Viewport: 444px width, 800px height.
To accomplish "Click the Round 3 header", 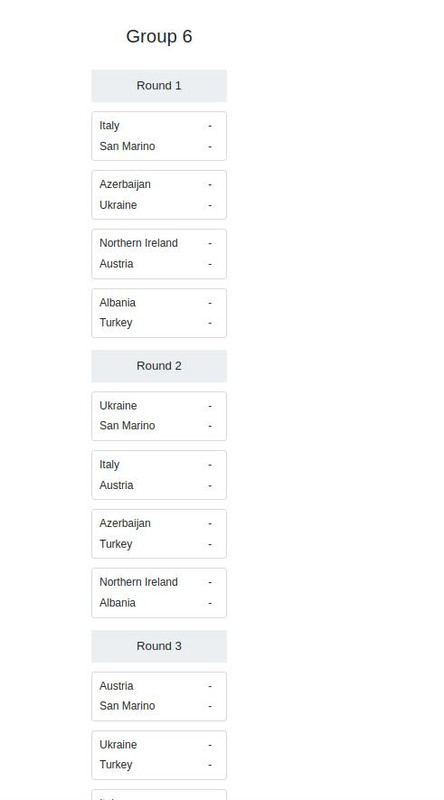I will [159, 646].
